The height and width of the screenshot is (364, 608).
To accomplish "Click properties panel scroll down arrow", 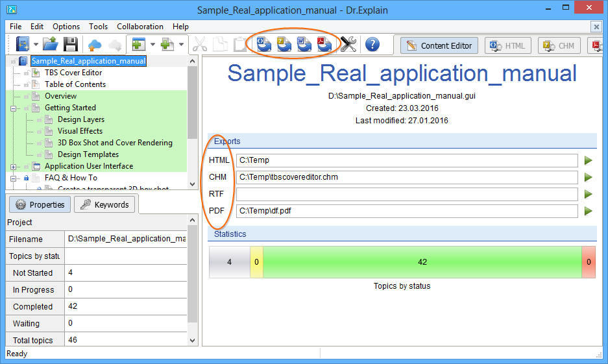I will tap(192, 341).
